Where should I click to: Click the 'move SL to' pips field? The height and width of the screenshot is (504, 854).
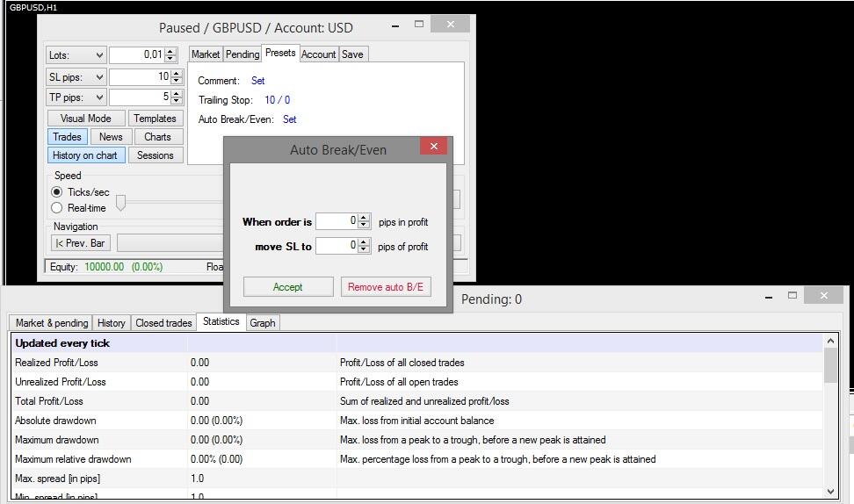[x=336, y=246]
